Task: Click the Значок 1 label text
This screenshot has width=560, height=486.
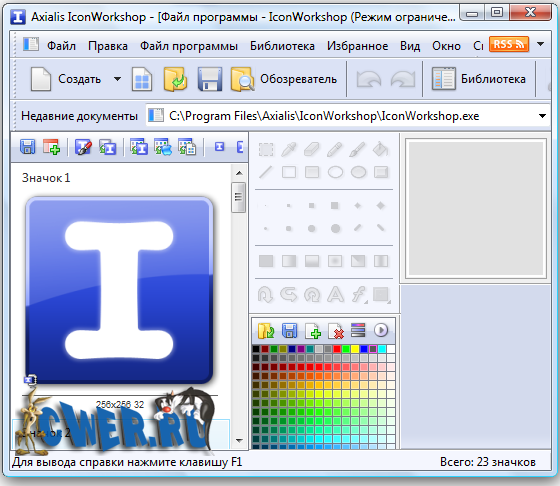Action: pyautogui.click(x=46, y=178)
